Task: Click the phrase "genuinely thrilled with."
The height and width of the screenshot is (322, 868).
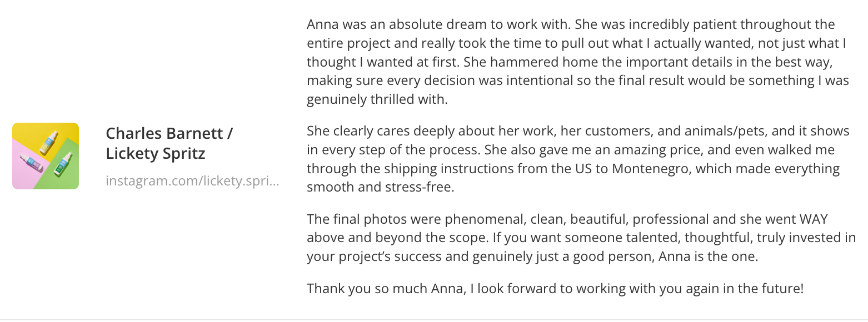Action: pyautogui.click(x=377, y=99)
